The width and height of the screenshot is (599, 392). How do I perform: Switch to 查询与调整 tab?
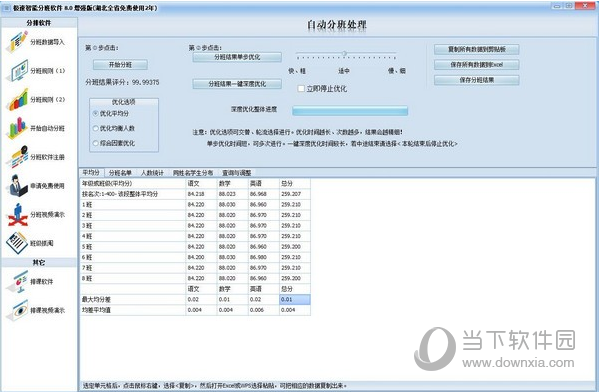click(236, 173)
